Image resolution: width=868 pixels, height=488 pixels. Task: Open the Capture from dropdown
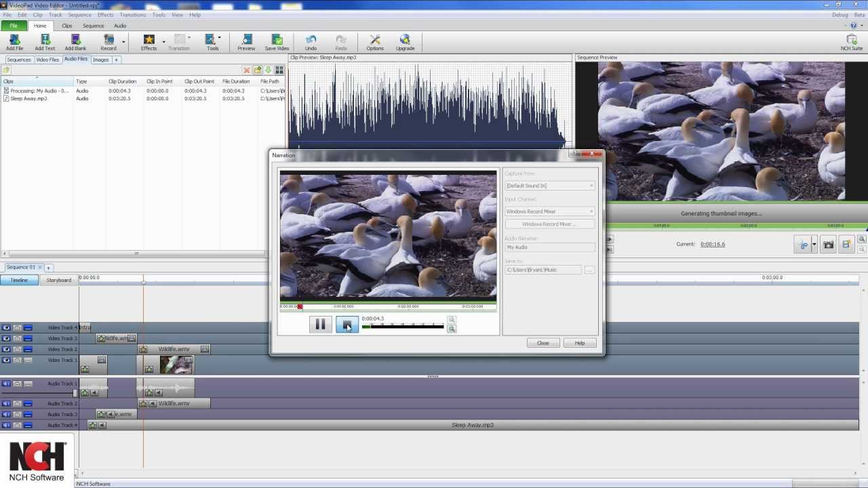coord(550,186)
